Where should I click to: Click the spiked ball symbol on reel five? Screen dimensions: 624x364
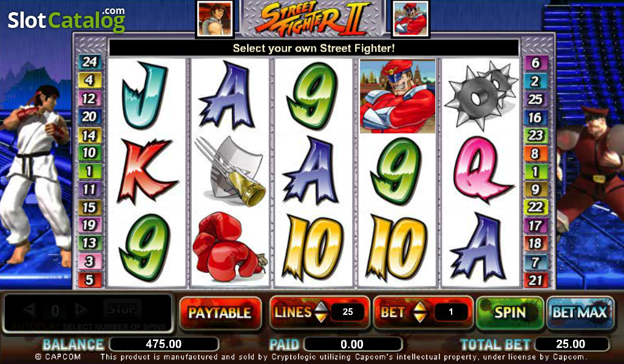click(x=481, y=95)
